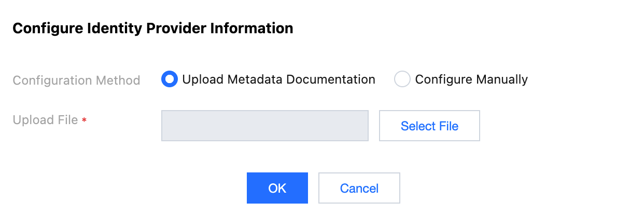Screen dimensions: 644x215
Task: Click the 'Configure Identity Provider Information' title
Action: pos(152,28)
